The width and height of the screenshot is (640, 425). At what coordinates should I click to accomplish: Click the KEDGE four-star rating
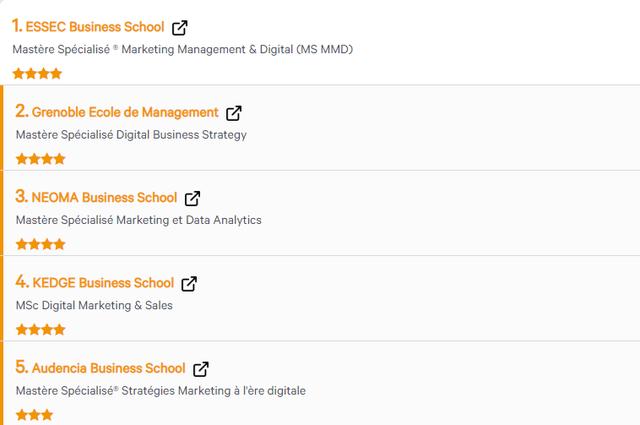click(40, 329)
